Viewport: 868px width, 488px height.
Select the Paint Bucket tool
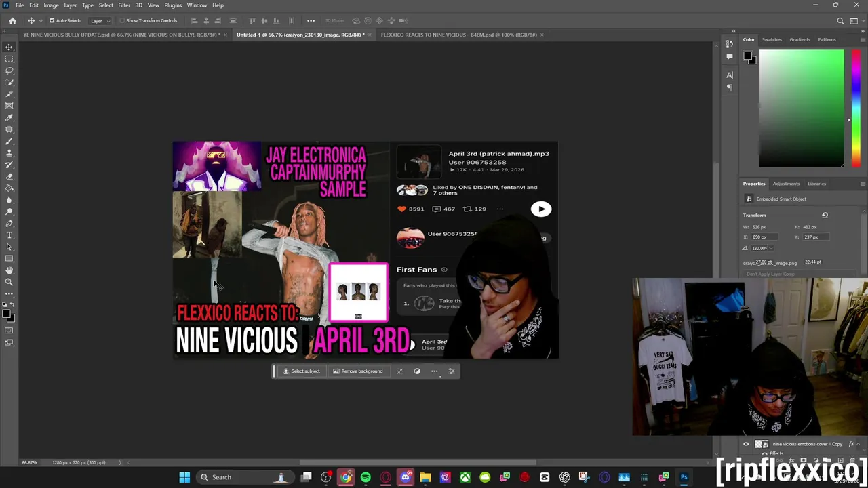pos(9,188)
